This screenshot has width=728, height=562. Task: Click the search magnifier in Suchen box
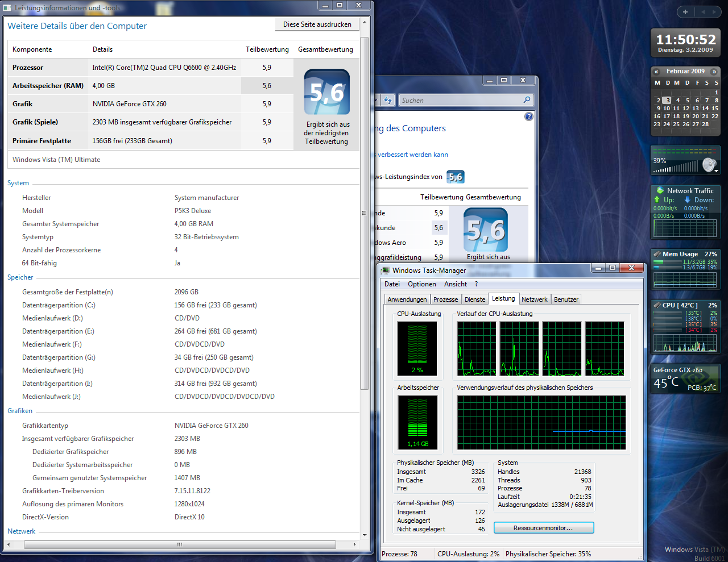(x=527, y=100)
